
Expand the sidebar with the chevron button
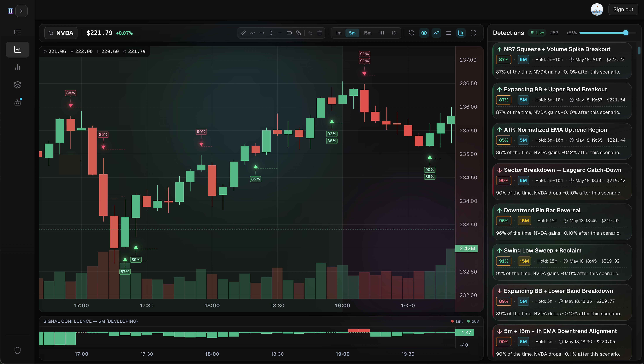tap(22, 11)
